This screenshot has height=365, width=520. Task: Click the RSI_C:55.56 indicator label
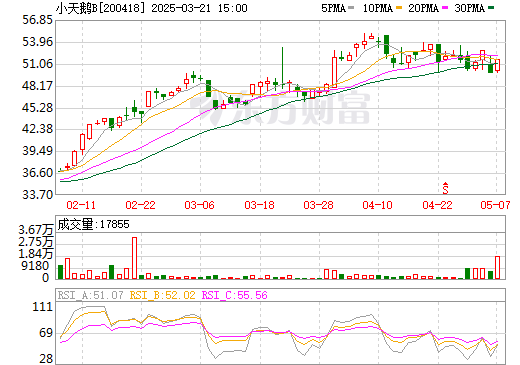coord(235,295)
